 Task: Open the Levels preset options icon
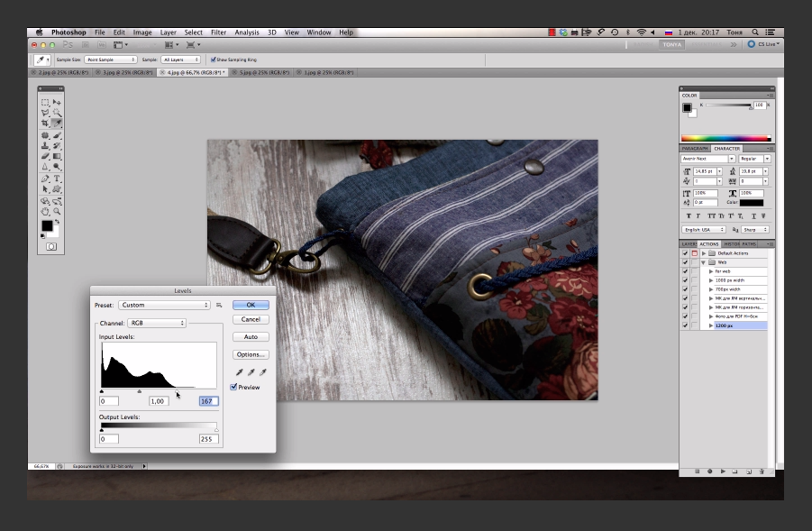218,306
